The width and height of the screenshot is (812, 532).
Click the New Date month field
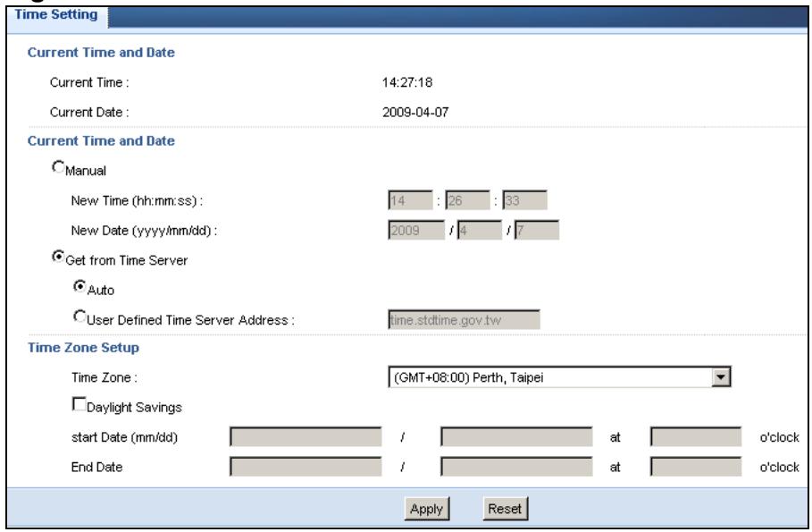480,230
